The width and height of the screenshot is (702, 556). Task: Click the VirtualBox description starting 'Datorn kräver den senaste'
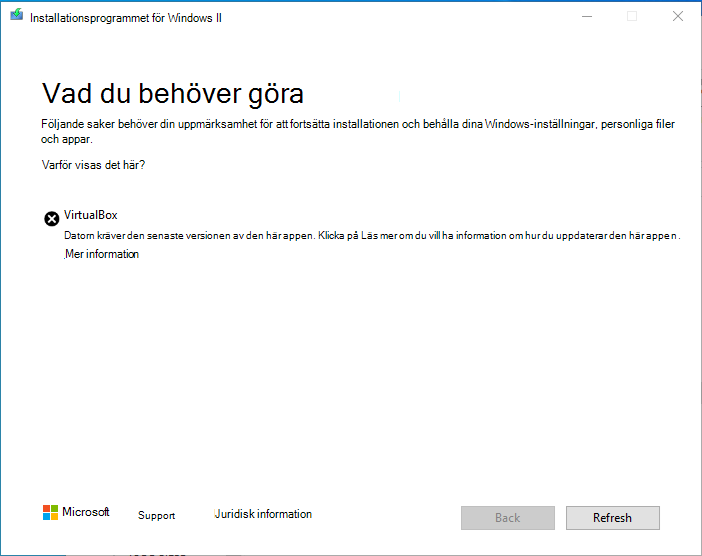coord(372,235)
